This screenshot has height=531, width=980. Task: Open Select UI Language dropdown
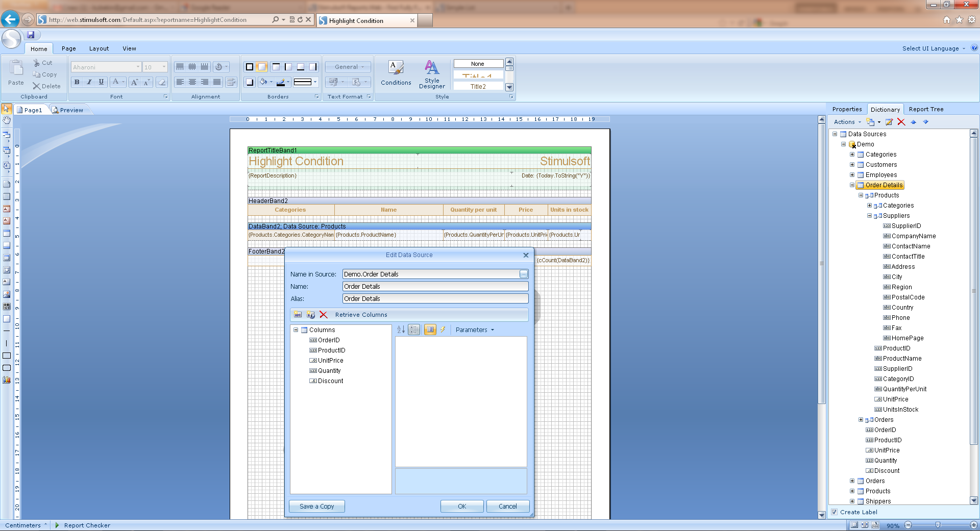click(x=934, y=48)
